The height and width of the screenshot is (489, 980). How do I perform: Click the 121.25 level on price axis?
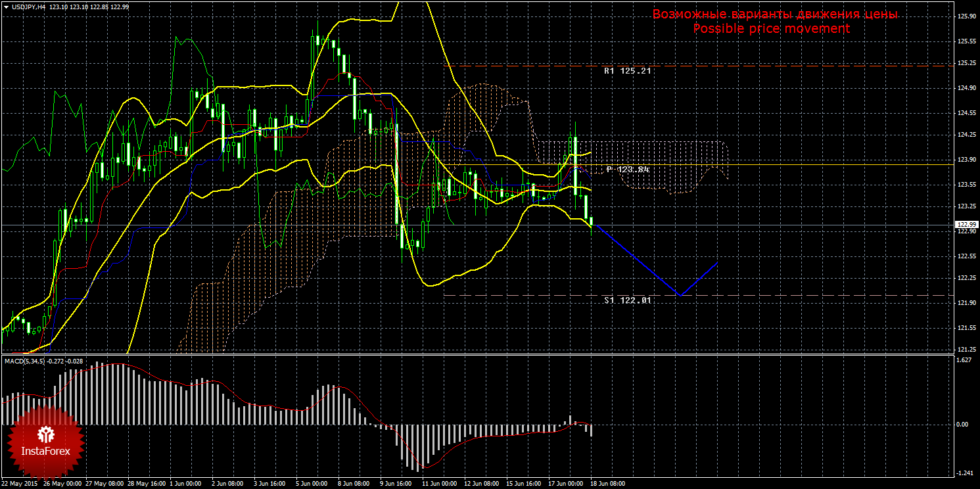pos(966,350)
